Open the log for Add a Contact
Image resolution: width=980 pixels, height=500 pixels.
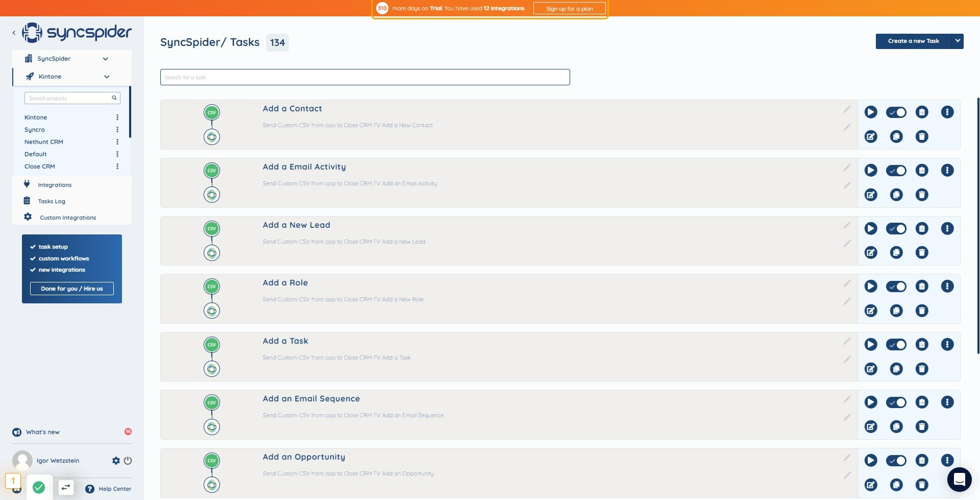(x=922, y=112)
